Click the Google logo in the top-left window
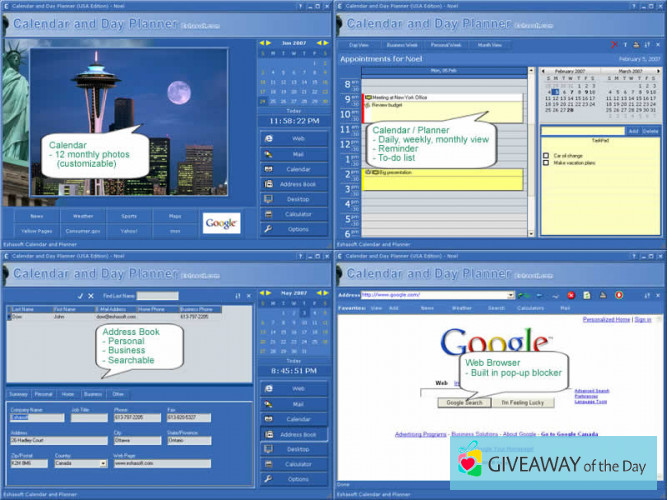 221,223
